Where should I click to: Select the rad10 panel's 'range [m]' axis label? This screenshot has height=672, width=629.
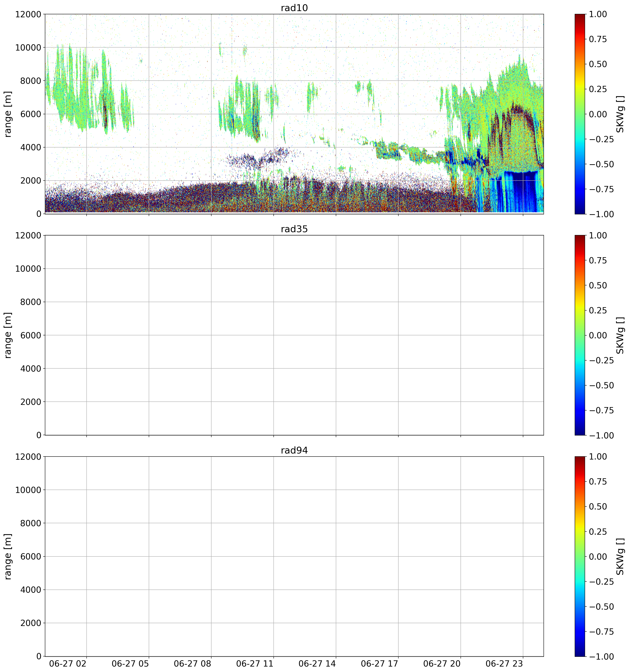point(8,114)
